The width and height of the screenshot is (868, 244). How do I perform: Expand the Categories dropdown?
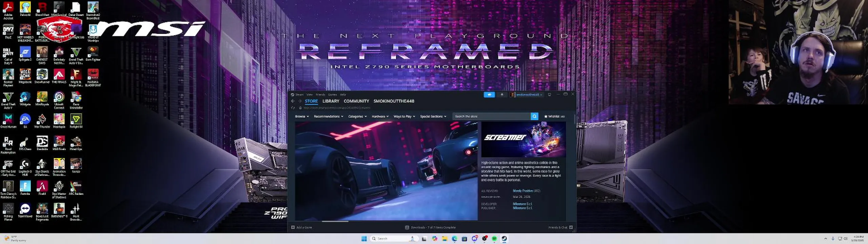point(357,116)
